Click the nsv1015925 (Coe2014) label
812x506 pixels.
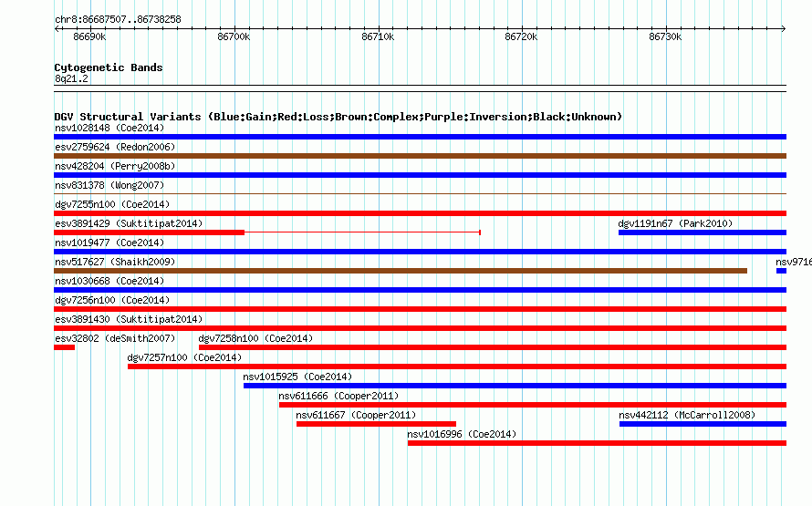pos(297,377)
